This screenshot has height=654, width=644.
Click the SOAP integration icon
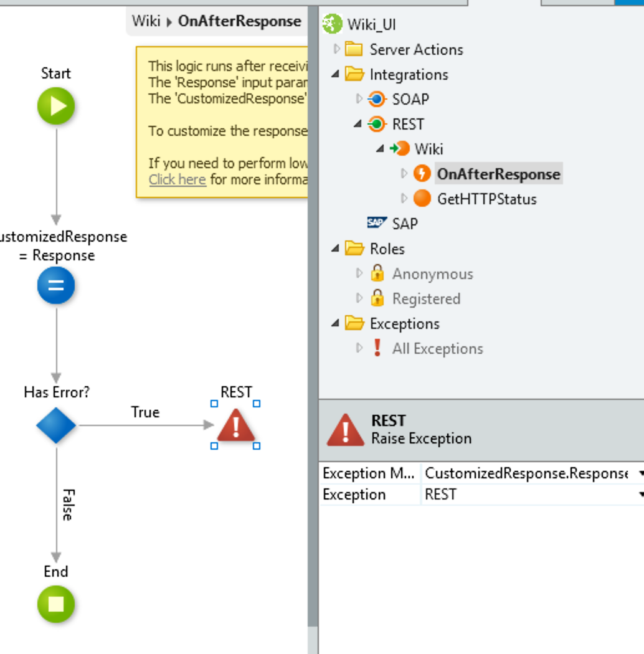point(377,99)
